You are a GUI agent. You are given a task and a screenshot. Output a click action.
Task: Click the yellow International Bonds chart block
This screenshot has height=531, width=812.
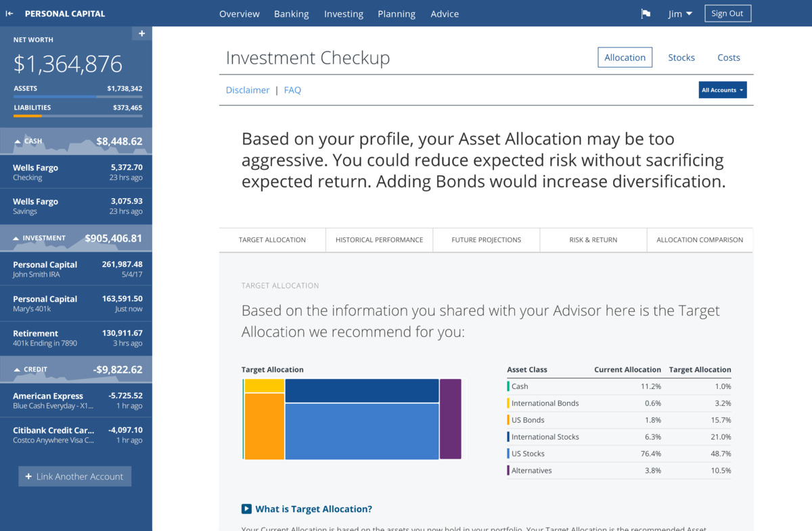coord(264,386)
